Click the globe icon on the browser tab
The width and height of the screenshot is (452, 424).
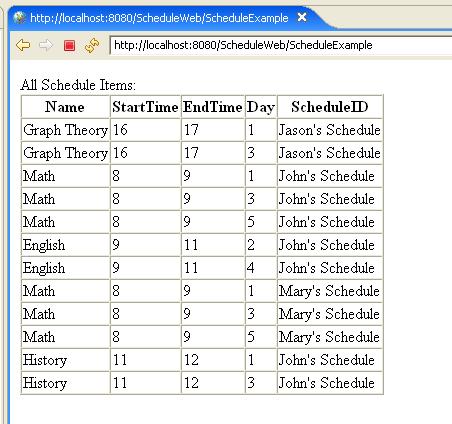[x=20, y=17]
